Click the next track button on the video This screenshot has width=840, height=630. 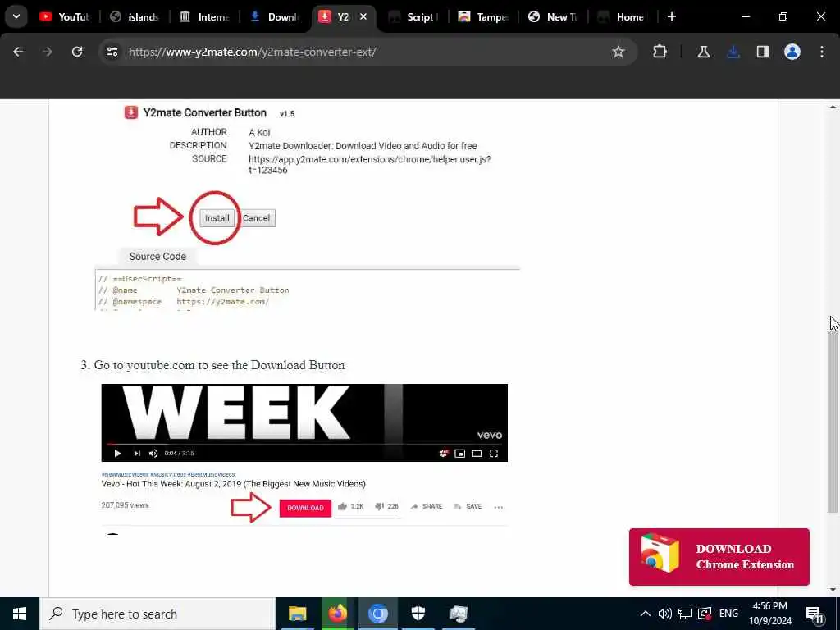click(137, 453)
